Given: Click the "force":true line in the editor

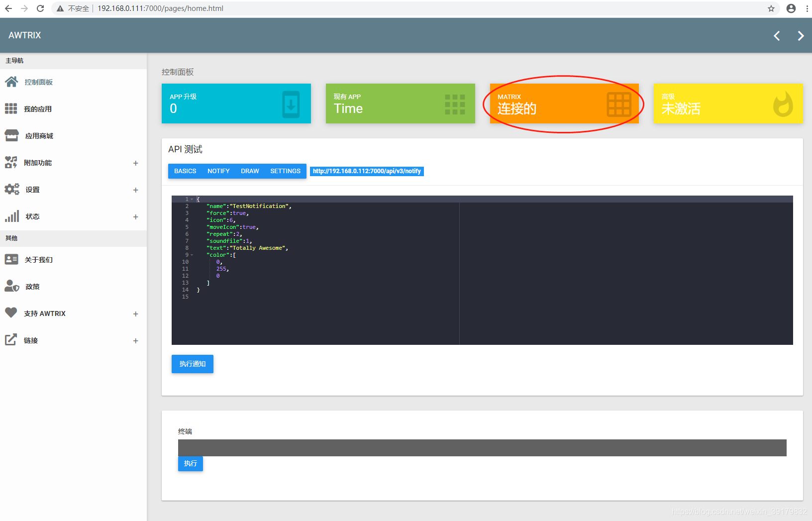Looking at the screenshot, I should (x=227, y=213).
